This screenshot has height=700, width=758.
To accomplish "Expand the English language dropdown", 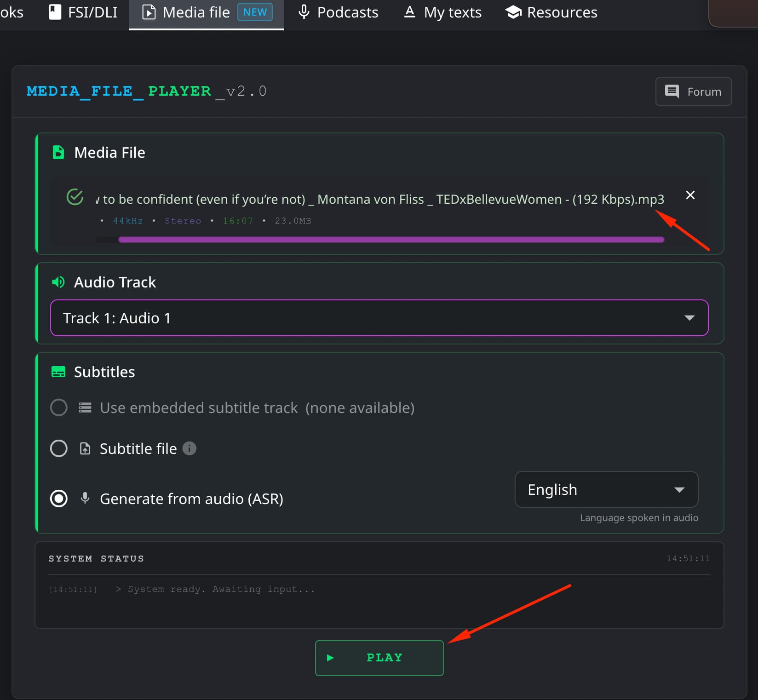I will pyautogui.click(x=606, y=489).
